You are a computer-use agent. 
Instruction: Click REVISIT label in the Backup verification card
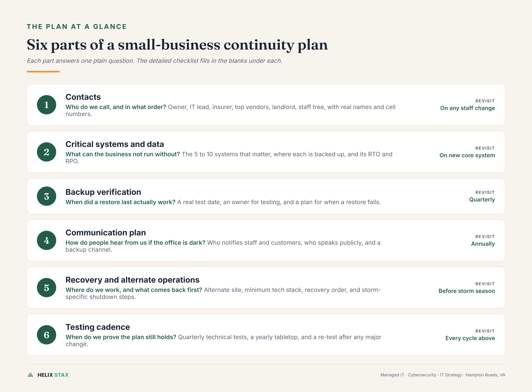pyautogui.click(x=485, y=193)
